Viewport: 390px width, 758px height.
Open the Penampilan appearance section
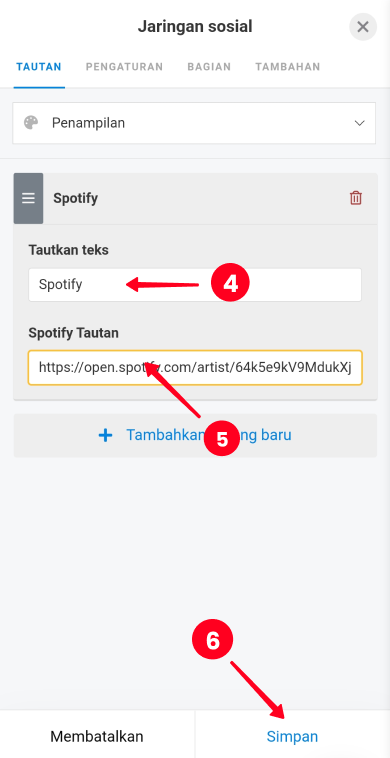(x=194, y=123)
